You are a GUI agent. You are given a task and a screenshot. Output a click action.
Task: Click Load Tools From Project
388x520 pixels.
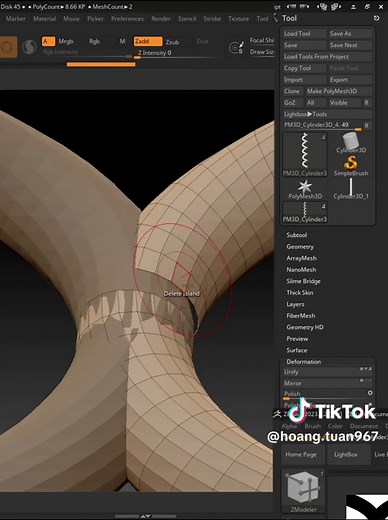point(327,57)
